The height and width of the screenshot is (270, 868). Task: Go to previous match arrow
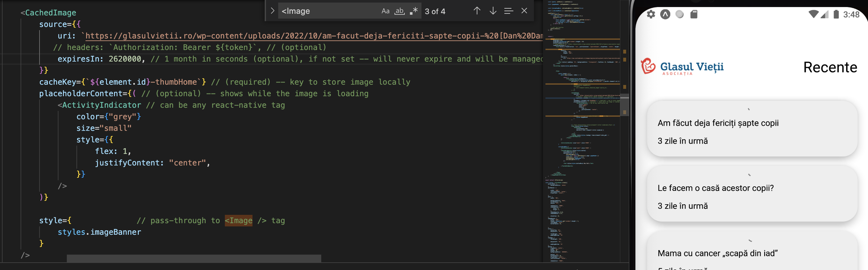[x=477, y=11]
